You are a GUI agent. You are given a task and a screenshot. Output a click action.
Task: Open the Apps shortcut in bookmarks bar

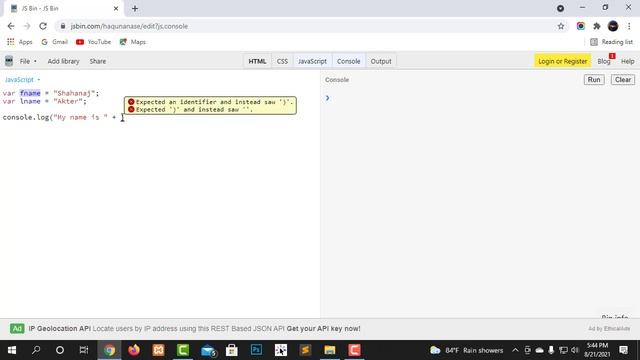tap(19, 42)
